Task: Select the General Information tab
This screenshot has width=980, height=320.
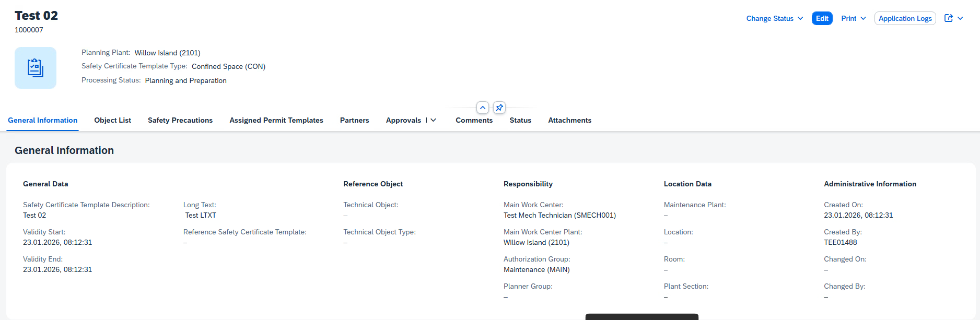Action: point(43,120)
